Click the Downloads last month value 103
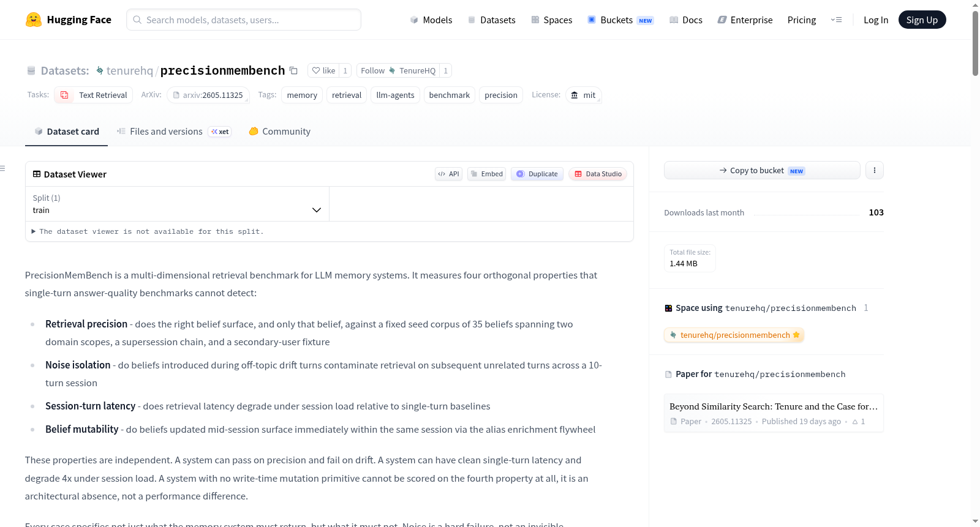This screenshot has height=527, width=980. (x=876, y=212)
